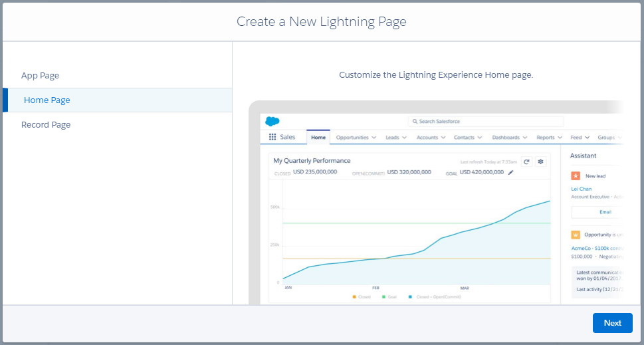Click the Salesforce cloud logo
644x345 pixels.
[x=272, y=121]
